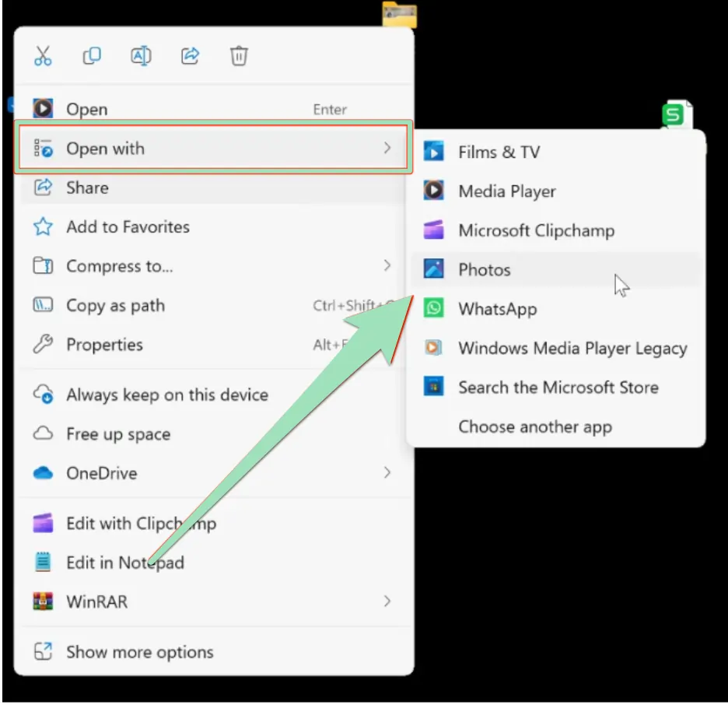The width and height of the screenshot is (728, 705).
Task: Click the Show more options icon
Action: tap(43, 651)
